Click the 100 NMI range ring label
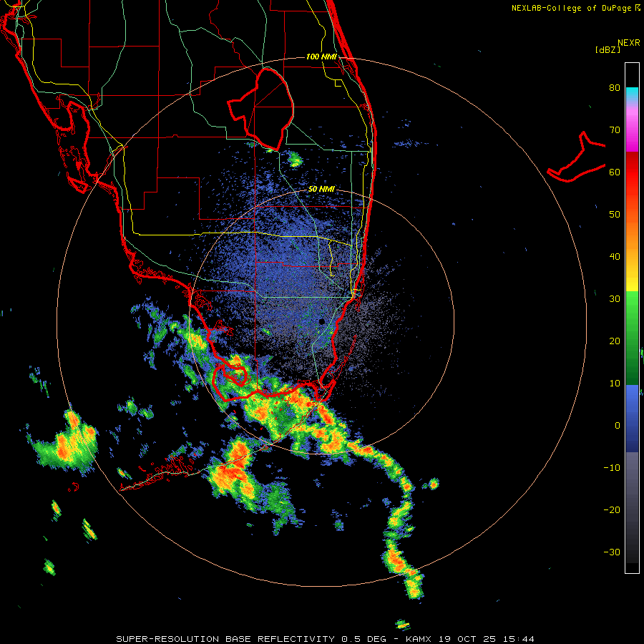Viewport: 644px width, 644px height. click(321, 57)
